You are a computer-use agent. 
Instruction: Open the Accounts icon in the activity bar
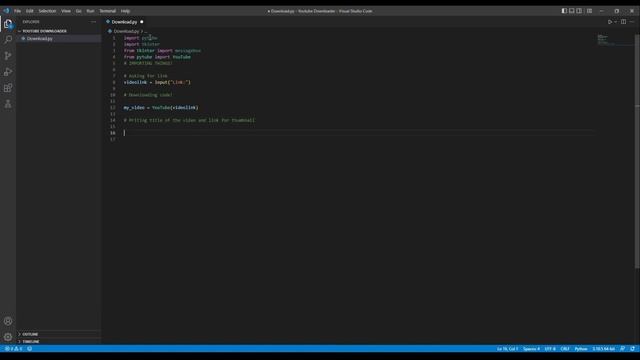pyautogui.click(x=8, y=321)
